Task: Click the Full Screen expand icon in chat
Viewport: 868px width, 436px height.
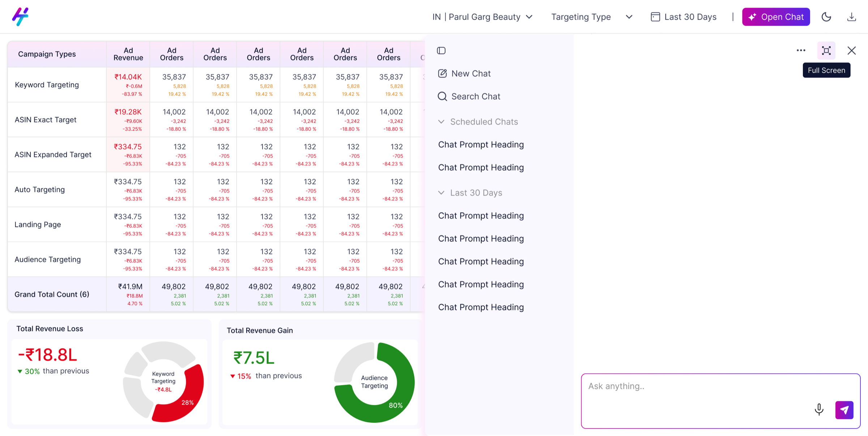Action: point(826,51)
